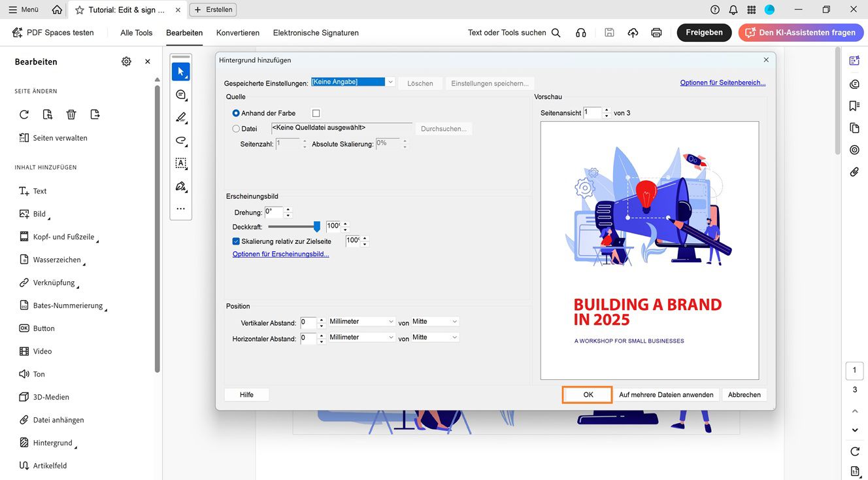Open Optionen für Seitenbereich link
This screenshot has width=868, height=480.
723,83
